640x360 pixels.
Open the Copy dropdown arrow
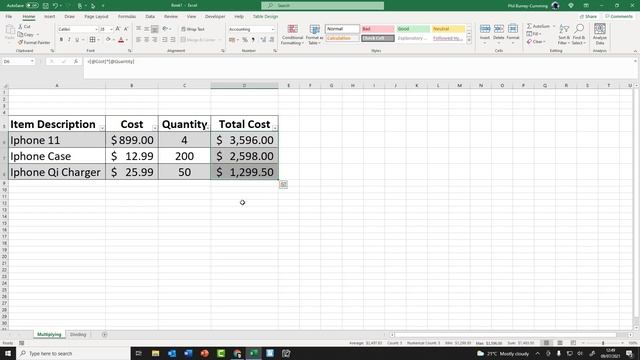tap(38, 35)
